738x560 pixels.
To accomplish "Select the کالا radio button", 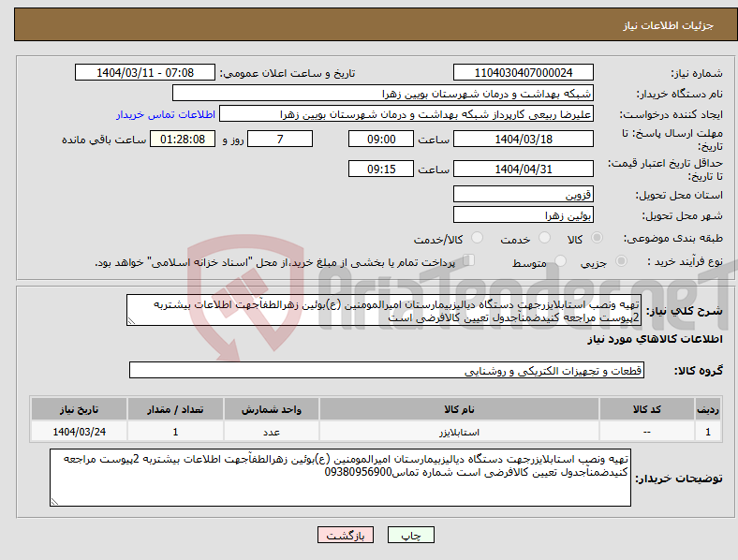I will tap(597, 238).
